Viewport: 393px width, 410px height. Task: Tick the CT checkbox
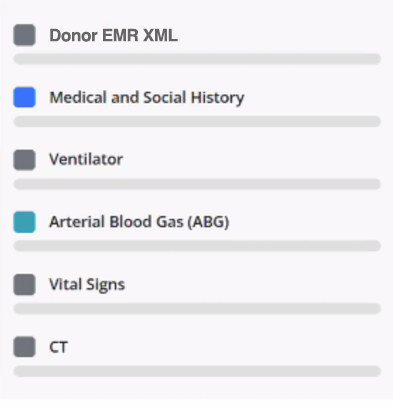point(24,347)
